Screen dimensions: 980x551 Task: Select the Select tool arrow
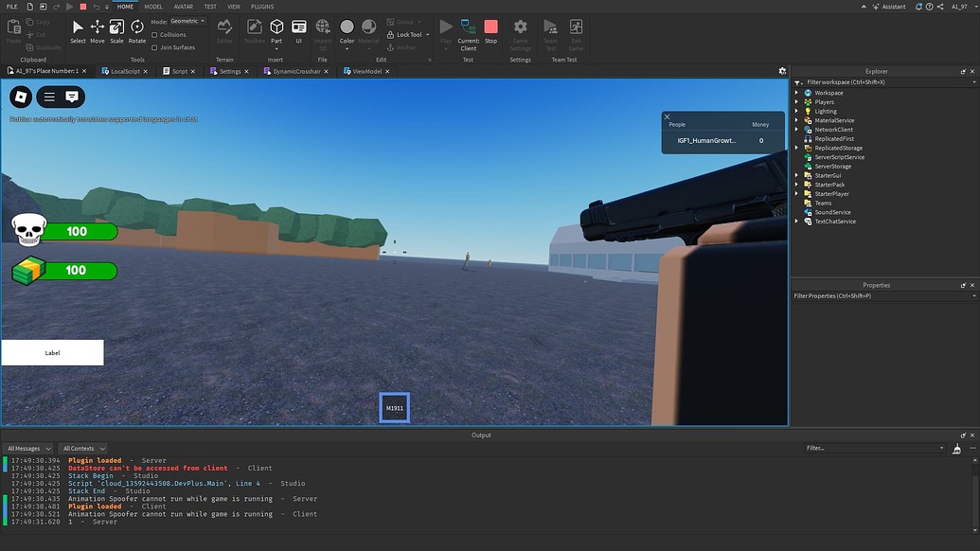point(78,31)
